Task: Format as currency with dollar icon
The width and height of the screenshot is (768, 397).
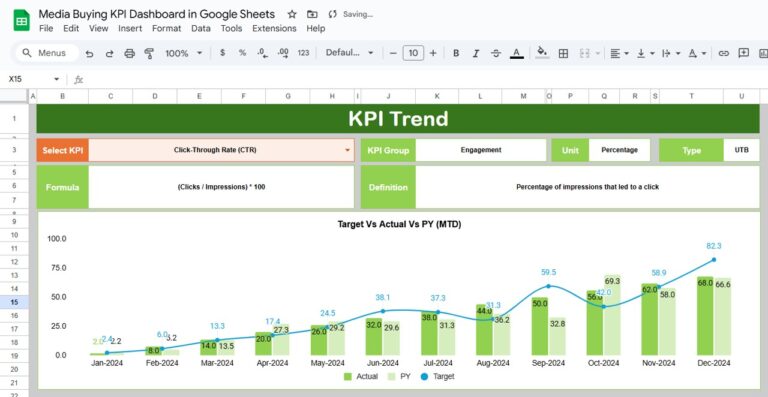Action: pyautogui.click(x=222, y=53)
